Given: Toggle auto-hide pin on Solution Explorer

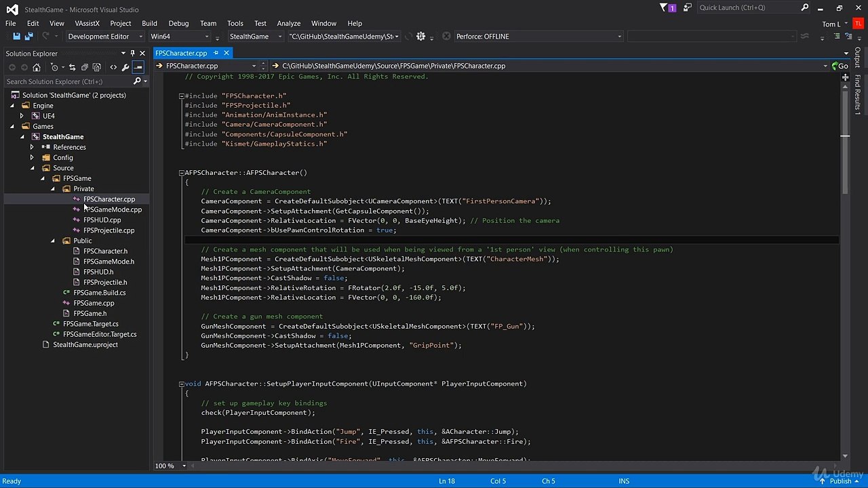Looking at the screenshot, I should (x=133, y=53).
